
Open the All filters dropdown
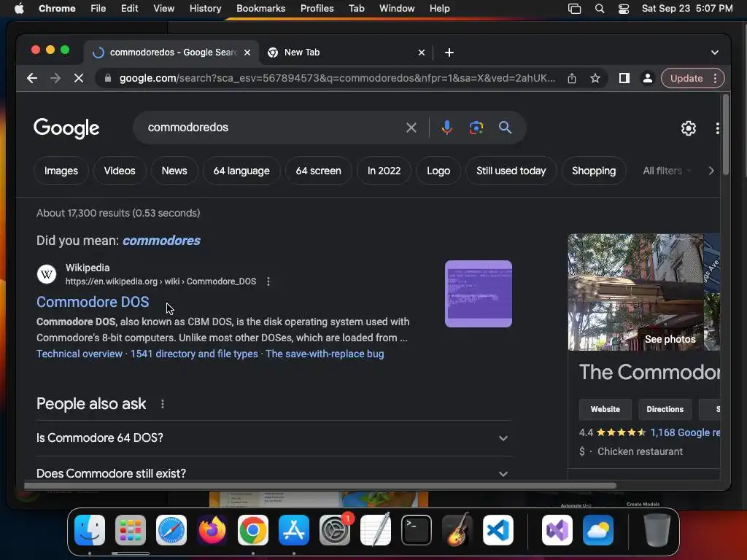667,171
